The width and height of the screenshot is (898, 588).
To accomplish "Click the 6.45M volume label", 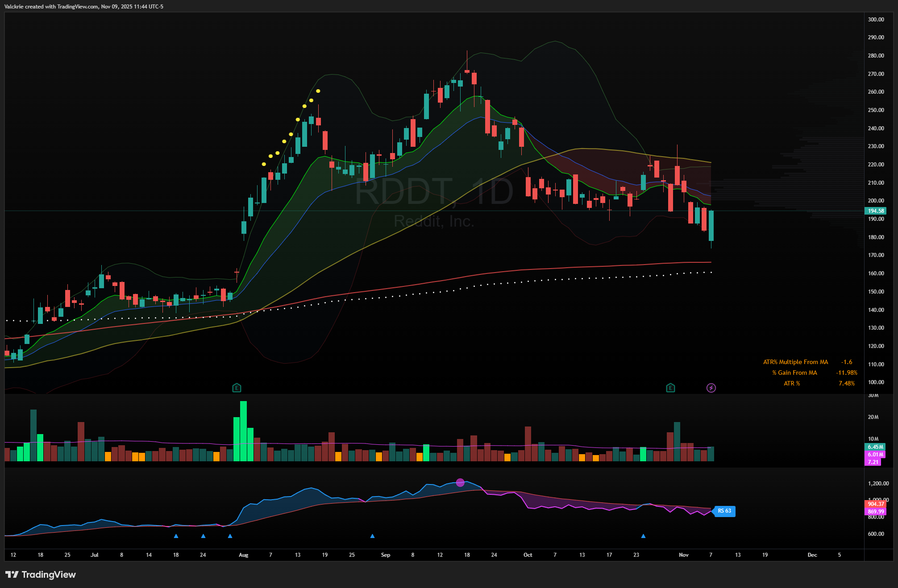I will pyautogui.click(x=875, y=447).
